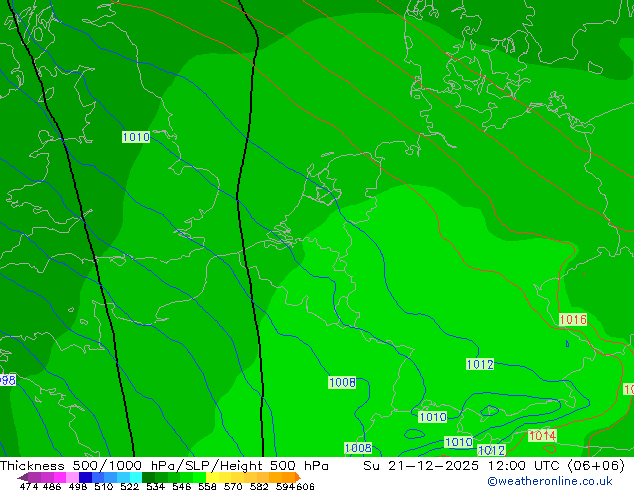Select the pure yellow legend swatch at 558

(x=212, y=477)
